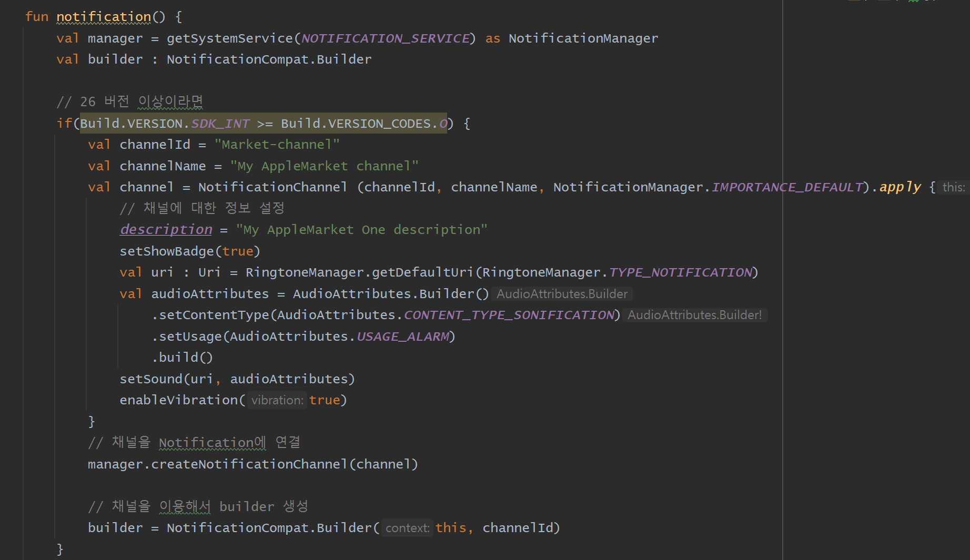Click NotificationManager after the as keyword

583,38
